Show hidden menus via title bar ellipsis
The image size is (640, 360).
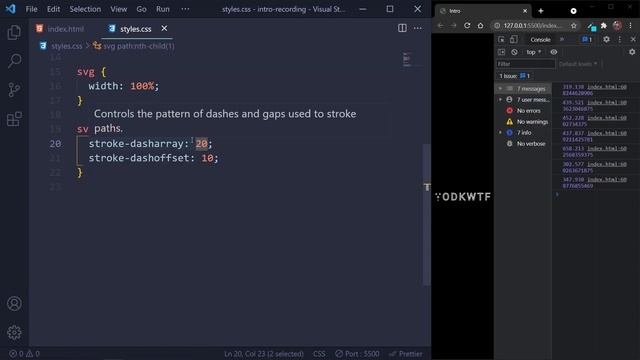pyautogui.click(x=185, y=9)
